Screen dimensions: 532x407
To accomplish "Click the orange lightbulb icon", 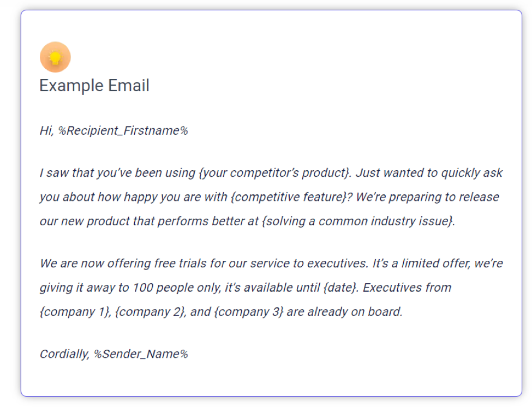I will (55, 57).
